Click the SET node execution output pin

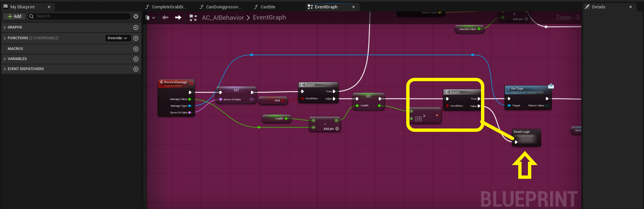(x=252, y=92)
